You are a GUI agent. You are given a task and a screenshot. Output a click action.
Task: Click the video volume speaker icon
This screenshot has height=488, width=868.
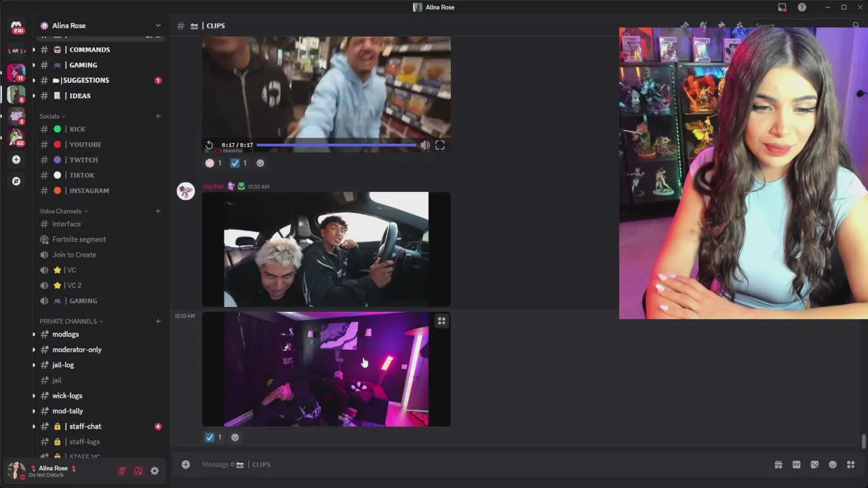pyautogui.click(x=425, y=145)
